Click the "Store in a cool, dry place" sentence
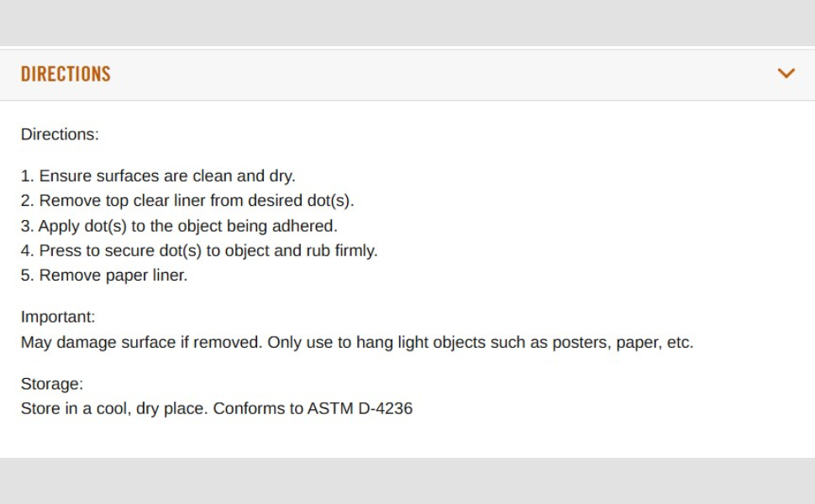 tap(114, 409)
